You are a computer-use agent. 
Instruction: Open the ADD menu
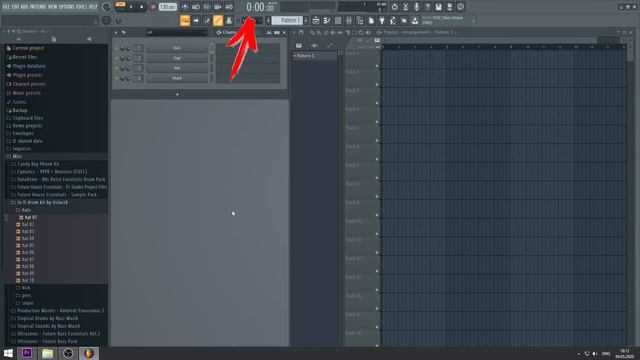tap(24, 7)
